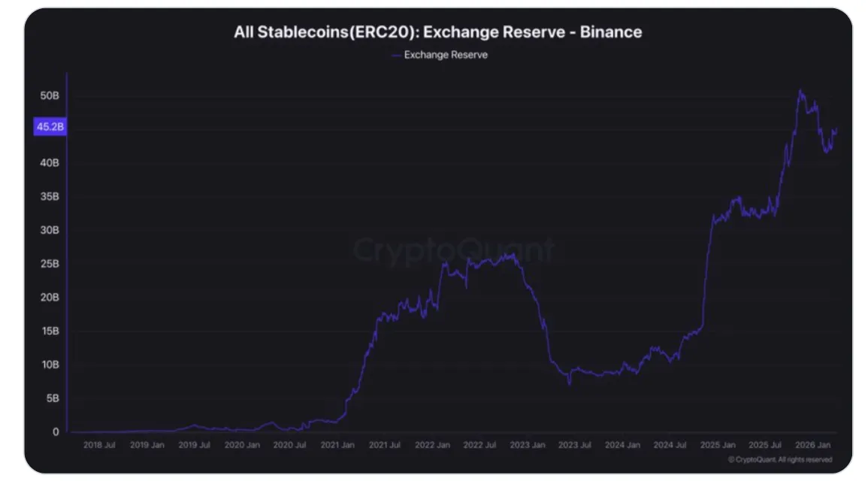Click the 0 y-axis label
868x484 pixels.
coord(56,432)
